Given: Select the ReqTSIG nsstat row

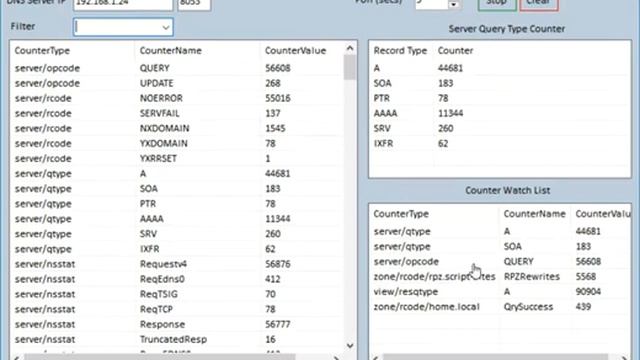Looking at the screenshot, I should click(x=177, y=295).
